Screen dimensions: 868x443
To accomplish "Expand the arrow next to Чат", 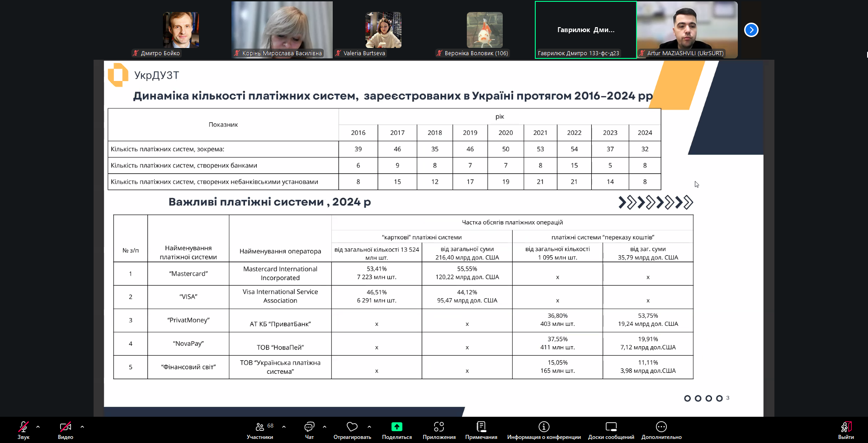I will 325,427.
